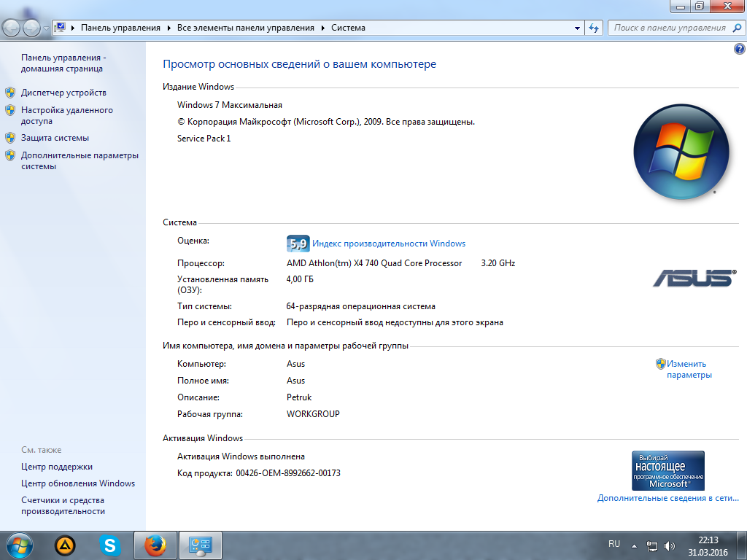Go to Панель управления - домашняя страница
This screenshot has width=747, height=560.
pos(63,63)
